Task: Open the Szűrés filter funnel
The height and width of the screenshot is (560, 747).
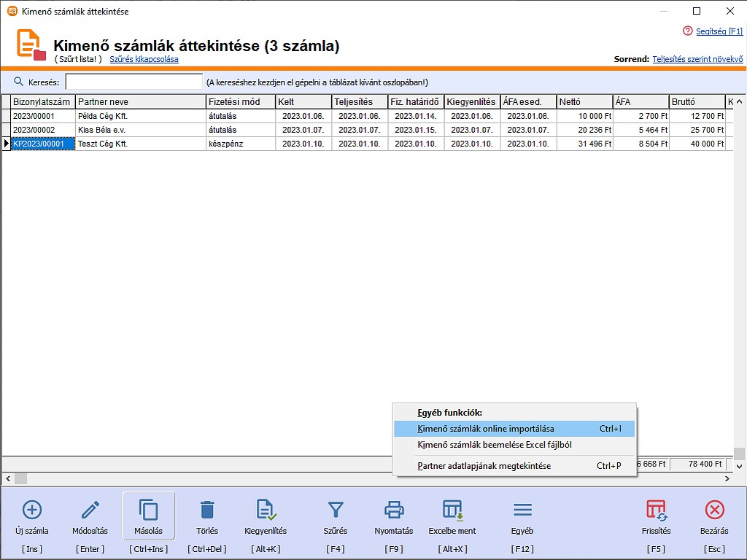Action: (x=336, y=510)
